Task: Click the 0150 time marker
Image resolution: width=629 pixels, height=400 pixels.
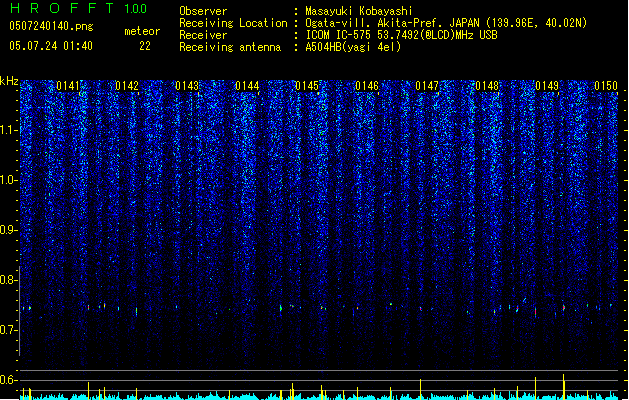Action: (606, 86)
